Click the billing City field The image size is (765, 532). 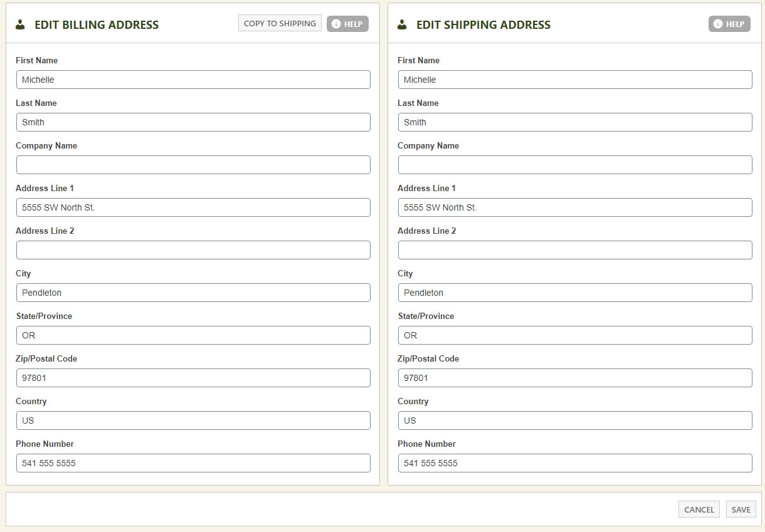pyautogui.click(x=193, y=293)
